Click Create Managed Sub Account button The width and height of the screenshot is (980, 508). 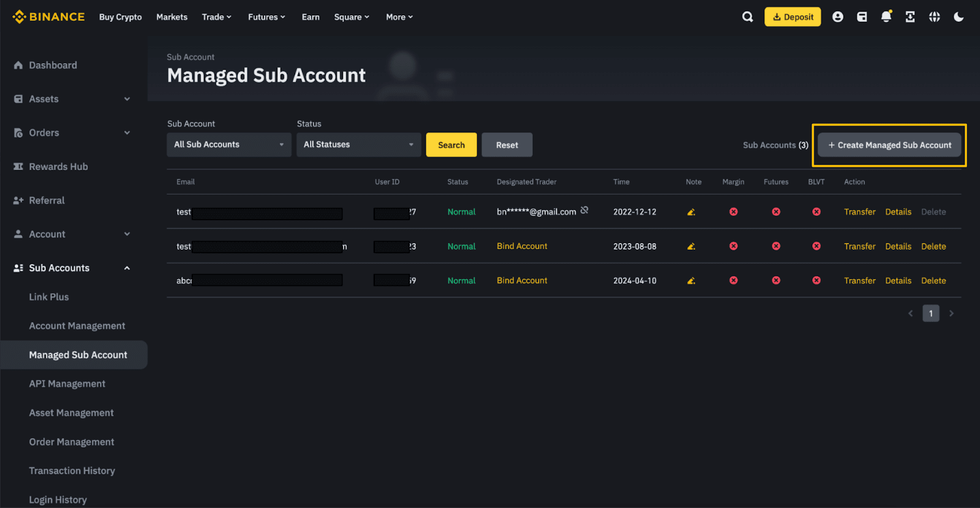(x=889, y=145)
